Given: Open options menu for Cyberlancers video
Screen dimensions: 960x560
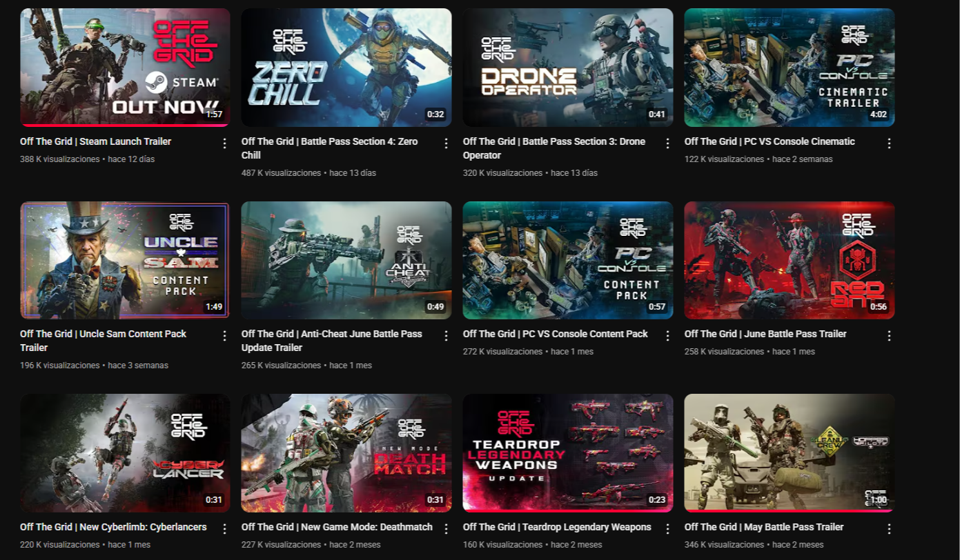Looking at the screenshot, I should pos(224,529).
